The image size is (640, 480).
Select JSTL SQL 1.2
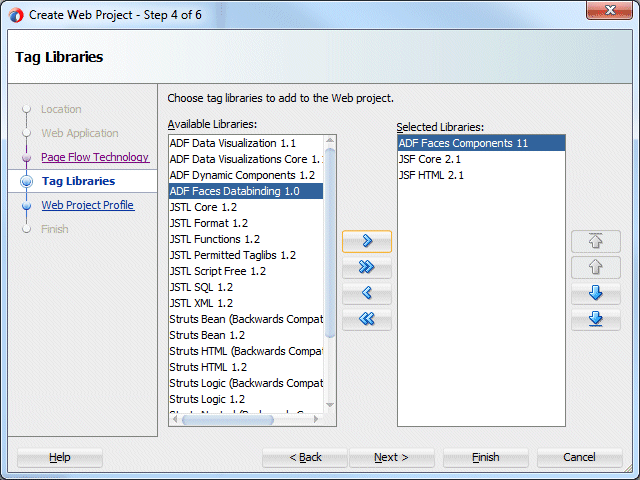(246, 287)
